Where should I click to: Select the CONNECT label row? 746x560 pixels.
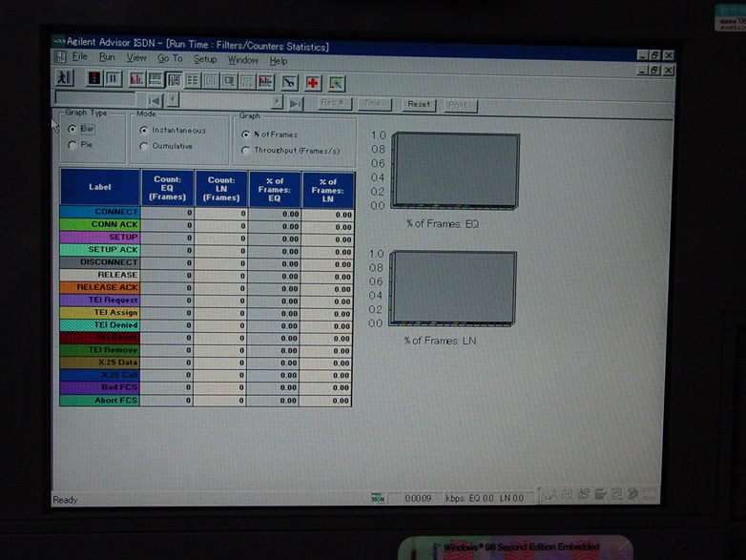click(x=99, y=212)
